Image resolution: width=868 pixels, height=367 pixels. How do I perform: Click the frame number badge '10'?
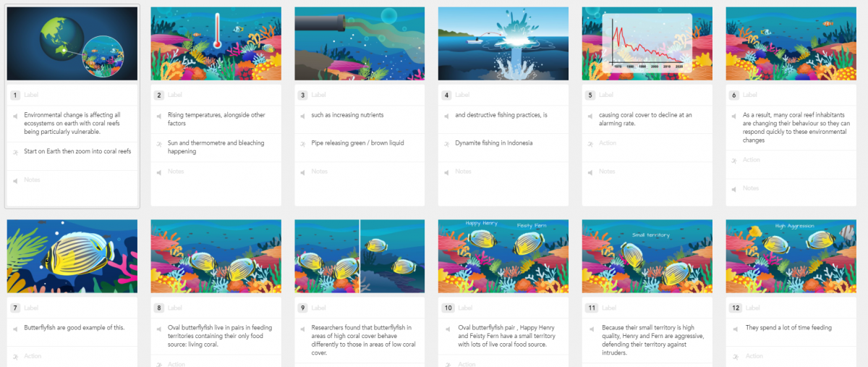tap(448, 308)
